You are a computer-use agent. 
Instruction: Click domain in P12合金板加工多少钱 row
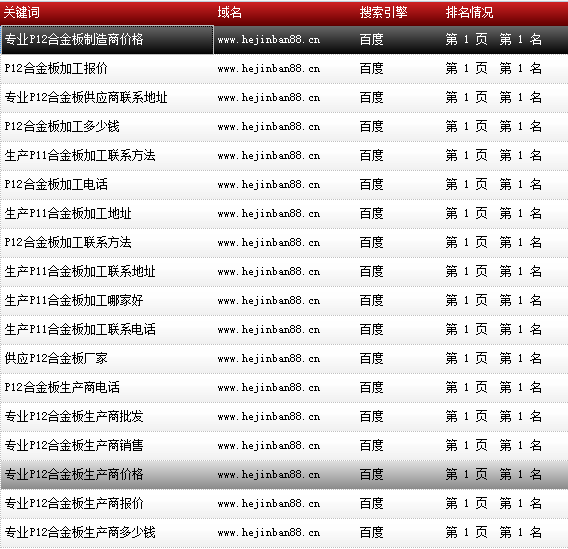click(x=269, y=126)
